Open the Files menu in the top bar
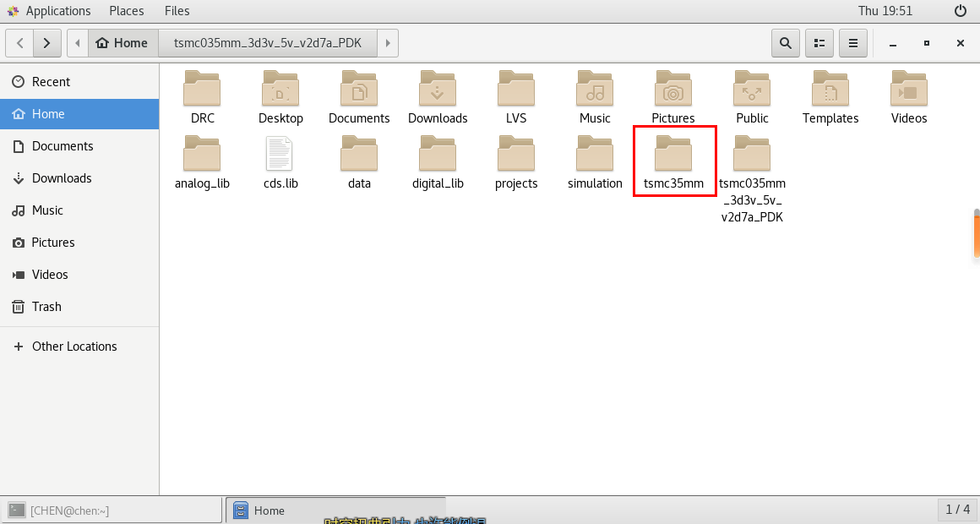The height and width of the screenshot is (524, 980). [177, 11]
